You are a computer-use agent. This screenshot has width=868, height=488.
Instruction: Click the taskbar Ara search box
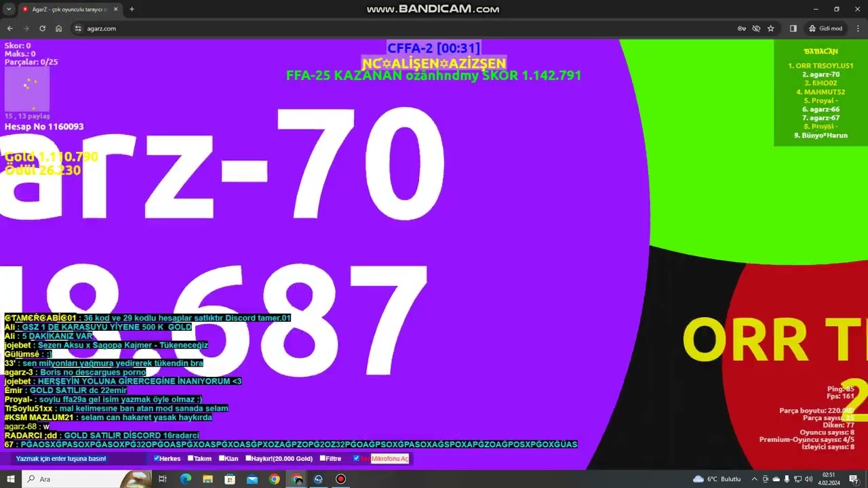click(x=88, y=479)
